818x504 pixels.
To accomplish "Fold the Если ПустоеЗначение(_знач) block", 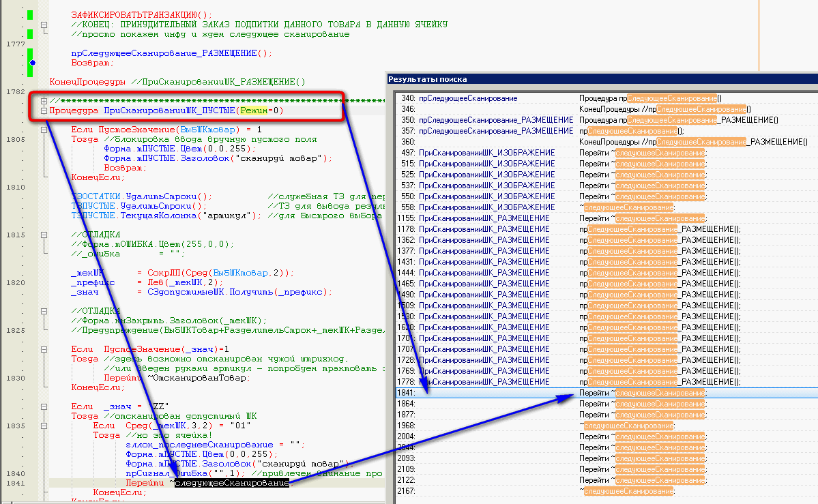I will (44, 349).
